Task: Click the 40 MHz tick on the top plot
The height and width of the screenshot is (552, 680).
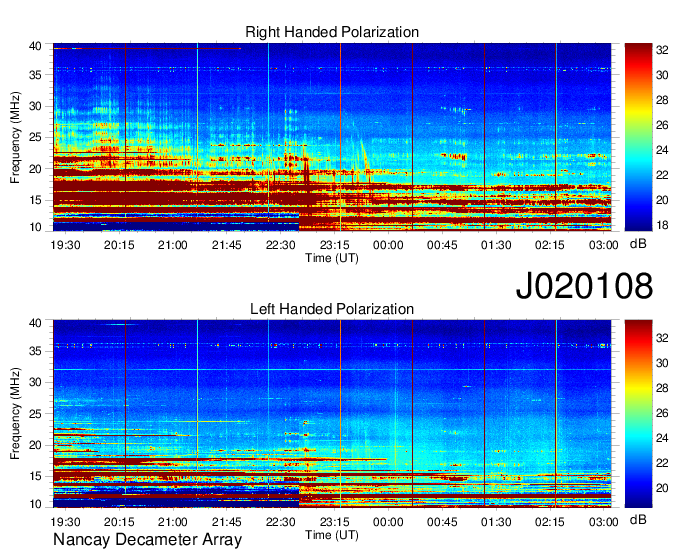Action: (x=35, y=46)
